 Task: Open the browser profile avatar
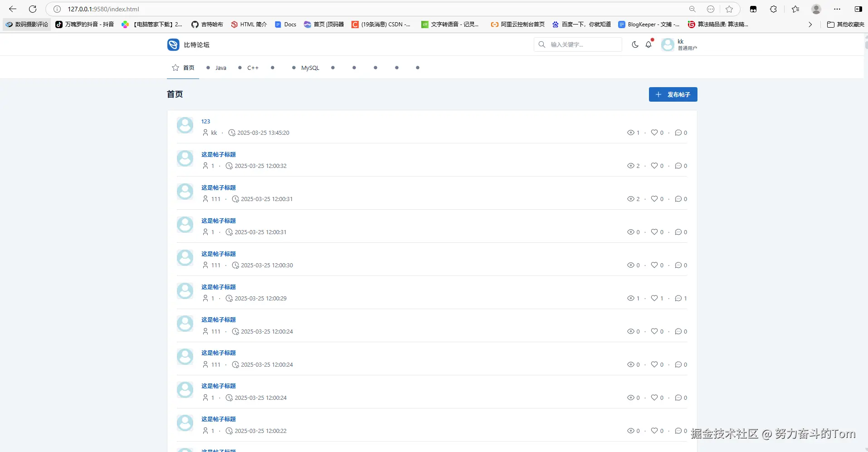[816, 9]
